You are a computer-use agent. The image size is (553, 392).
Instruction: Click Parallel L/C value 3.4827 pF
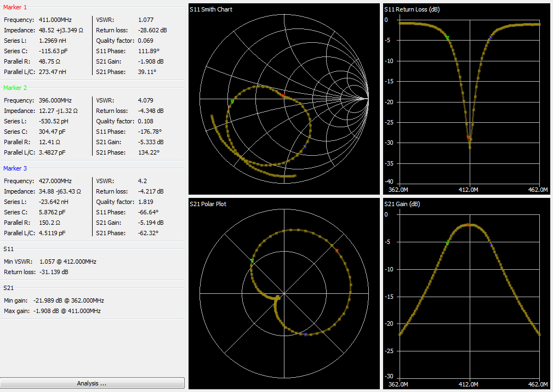tap(52, 152)
